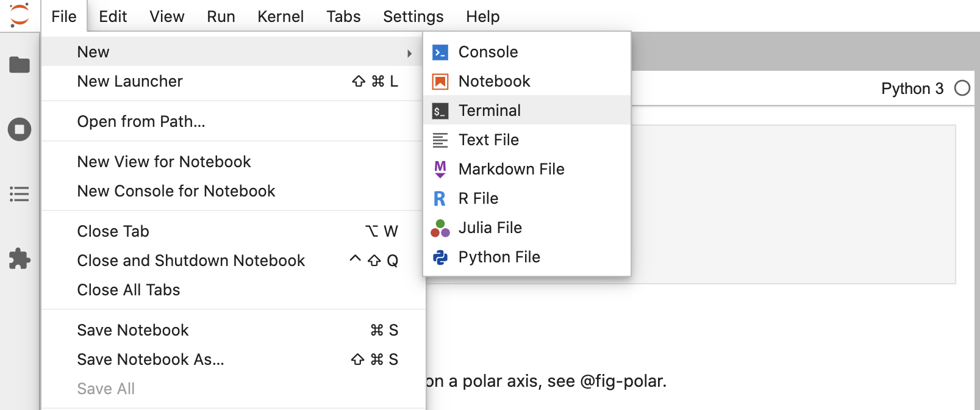Click the JupyterLab logo icon
Screen dimensions: 980x410
20,15
